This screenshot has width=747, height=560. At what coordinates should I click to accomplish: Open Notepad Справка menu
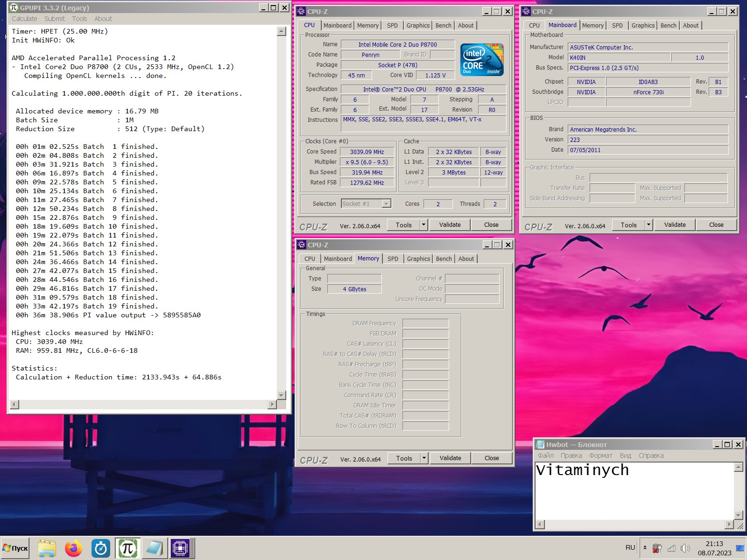coord(651,455)
